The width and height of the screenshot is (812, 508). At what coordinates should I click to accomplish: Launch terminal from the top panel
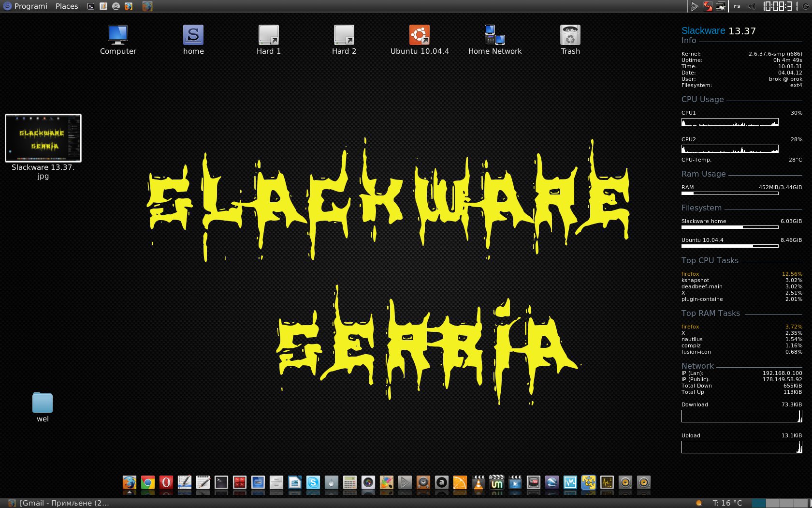pyautogui.click(x=90, y=6)
